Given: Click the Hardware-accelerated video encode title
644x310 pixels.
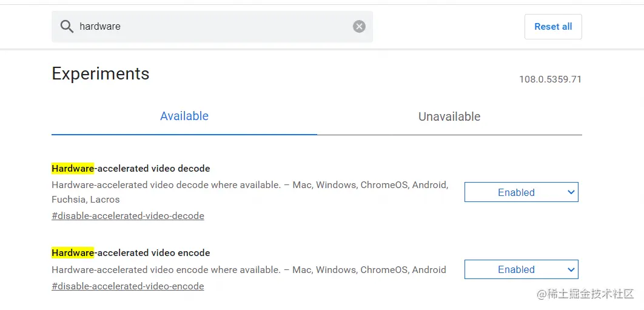Looking at the screenshot, I should 130,253.
